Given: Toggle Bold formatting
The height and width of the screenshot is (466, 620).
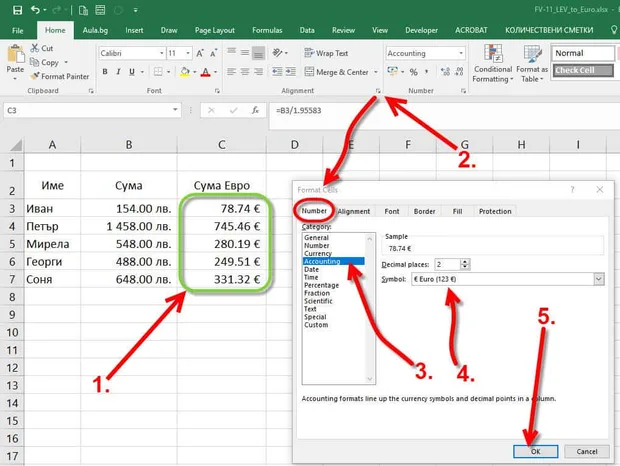Looking at the screenshot, I should pyautogui.click(x=105, y=72).
